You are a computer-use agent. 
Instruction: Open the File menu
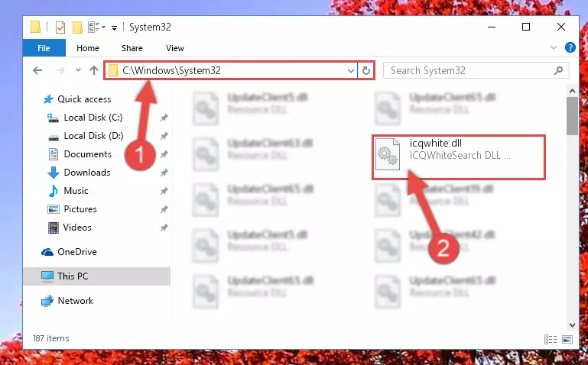pyautogui.click(x=44, y=48)
